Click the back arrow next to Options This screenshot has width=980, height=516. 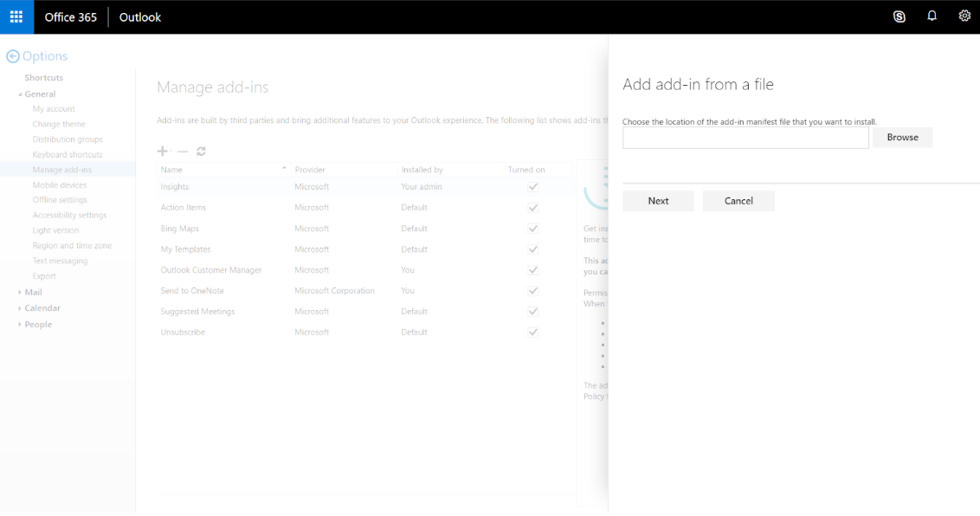click(12, 56)
